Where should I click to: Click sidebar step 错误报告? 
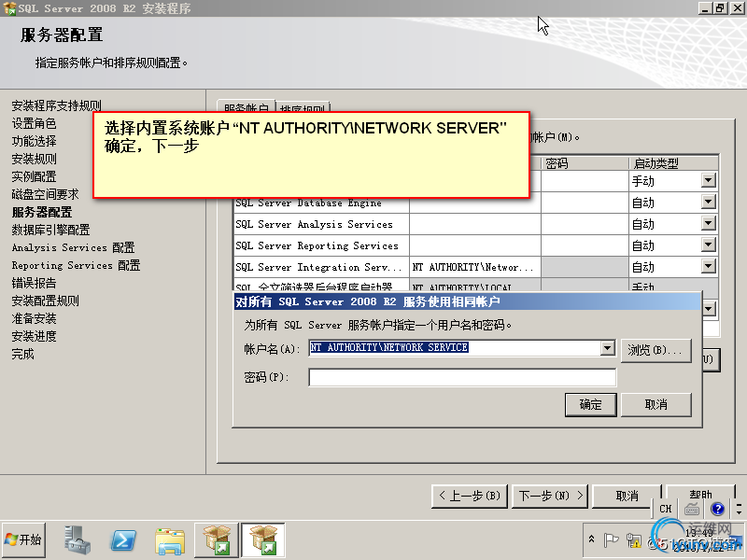tap(34, 284)
